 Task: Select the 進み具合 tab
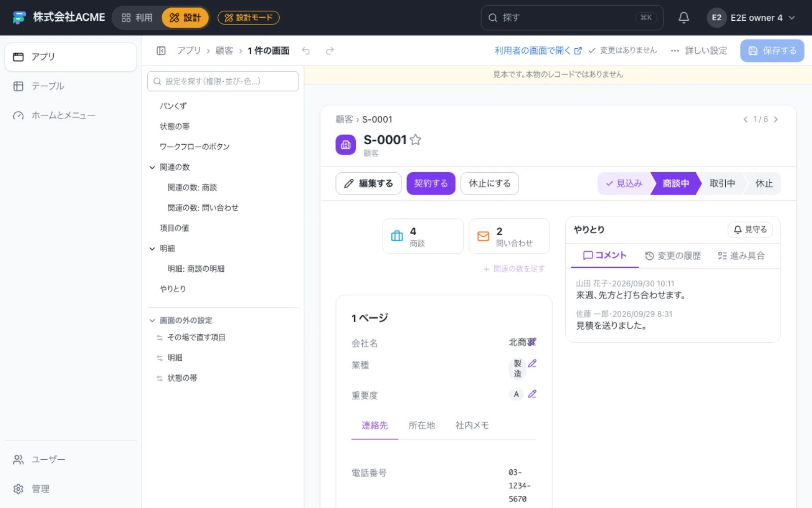point(741,256)
